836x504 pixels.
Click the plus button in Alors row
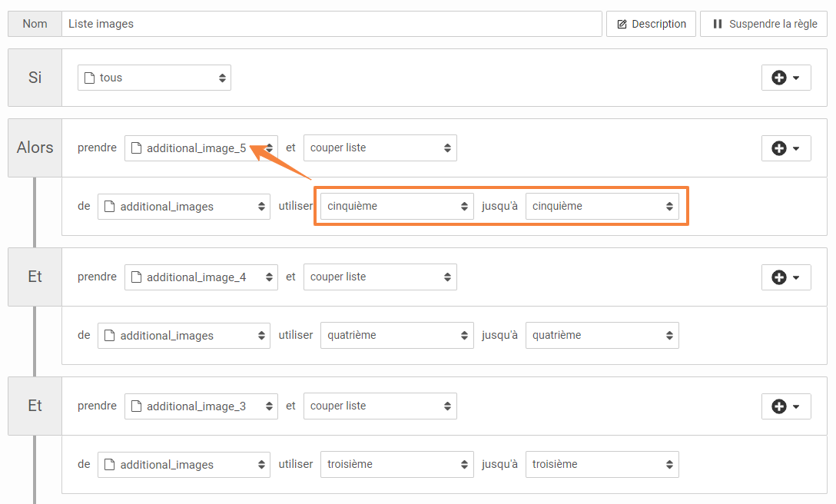785,148
